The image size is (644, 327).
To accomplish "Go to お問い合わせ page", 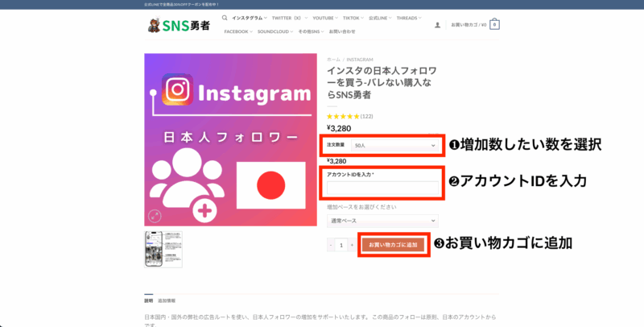I will coord(341,31).
